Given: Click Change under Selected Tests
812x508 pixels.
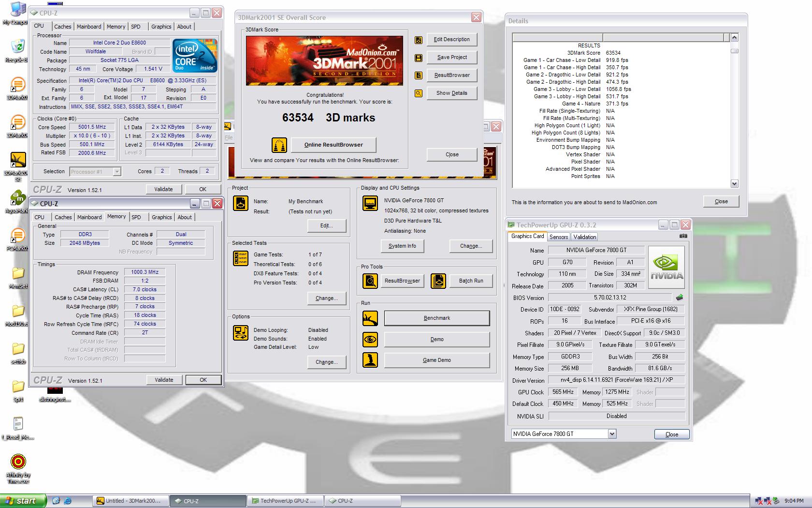Looking at the screenshot, I should coord(327,299).
